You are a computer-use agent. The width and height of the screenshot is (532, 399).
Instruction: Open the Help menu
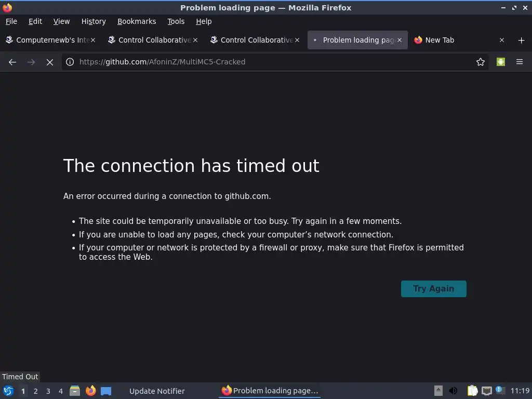pos(204,21)
